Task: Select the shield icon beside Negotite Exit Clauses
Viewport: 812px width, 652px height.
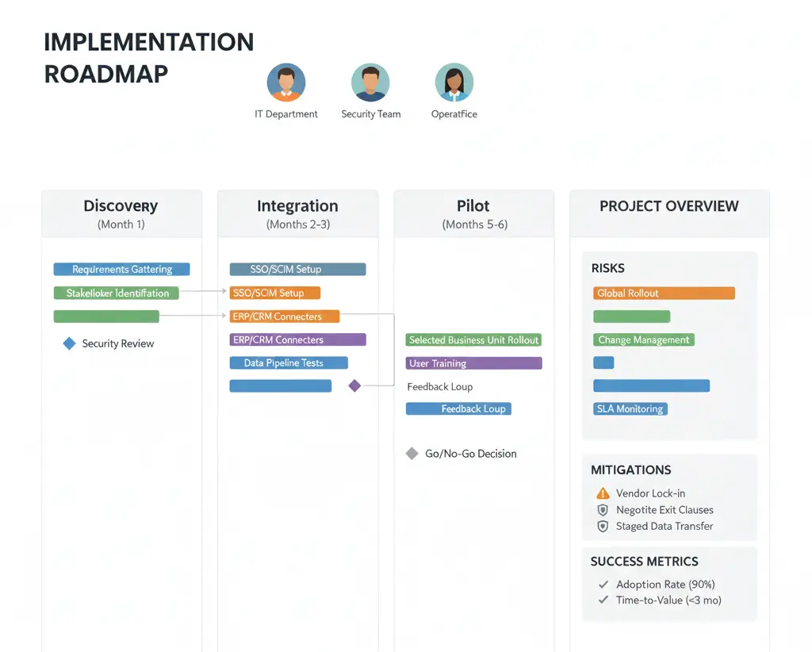Action: (603, 510)
